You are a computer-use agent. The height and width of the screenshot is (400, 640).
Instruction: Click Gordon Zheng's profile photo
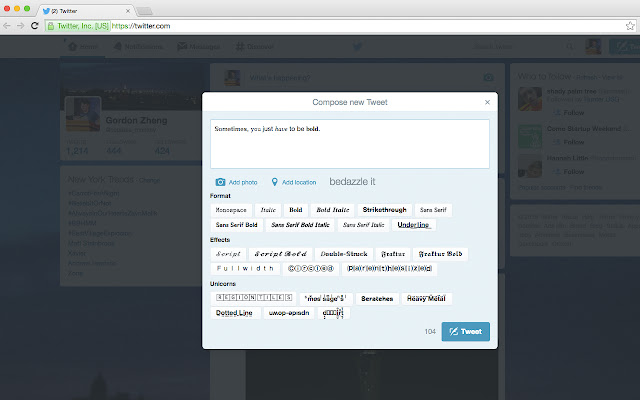coord(83,114)
